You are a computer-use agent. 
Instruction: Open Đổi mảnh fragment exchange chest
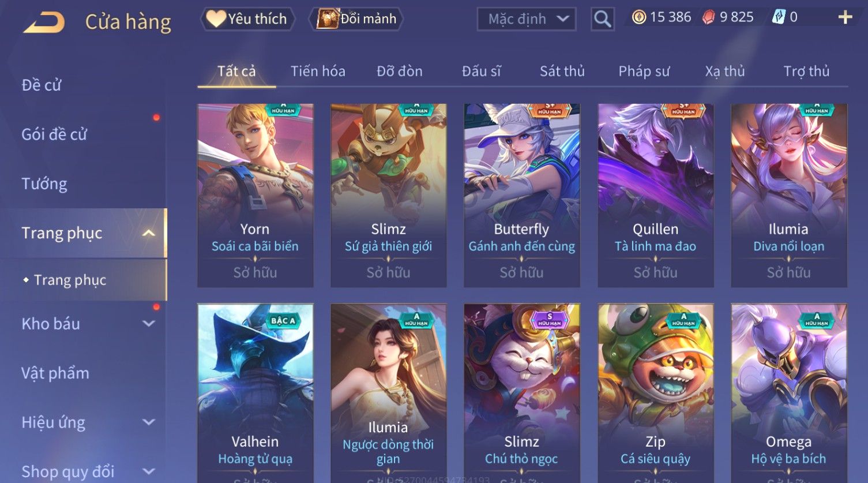356,19
